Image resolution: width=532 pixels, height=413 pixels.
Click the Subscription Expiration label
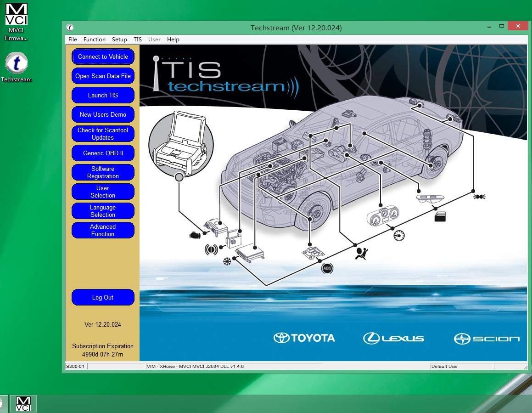[x=103, y=346]
